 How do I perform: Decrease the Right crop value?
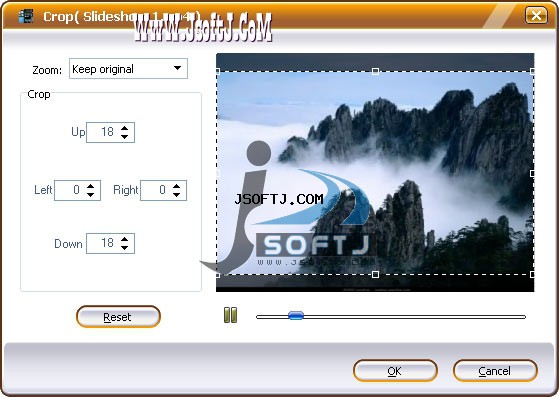click(176, 195)
